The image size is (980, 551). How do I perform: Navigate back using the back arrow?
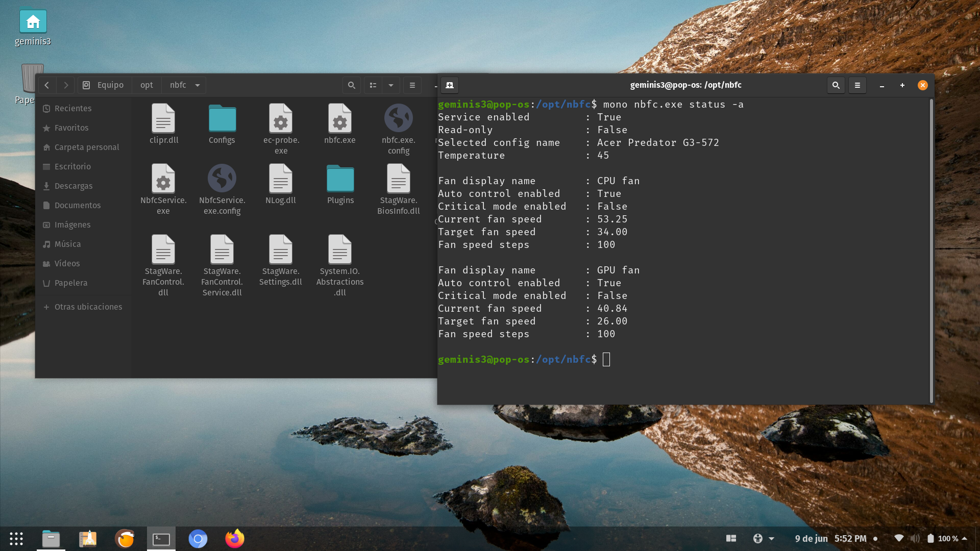46,85
